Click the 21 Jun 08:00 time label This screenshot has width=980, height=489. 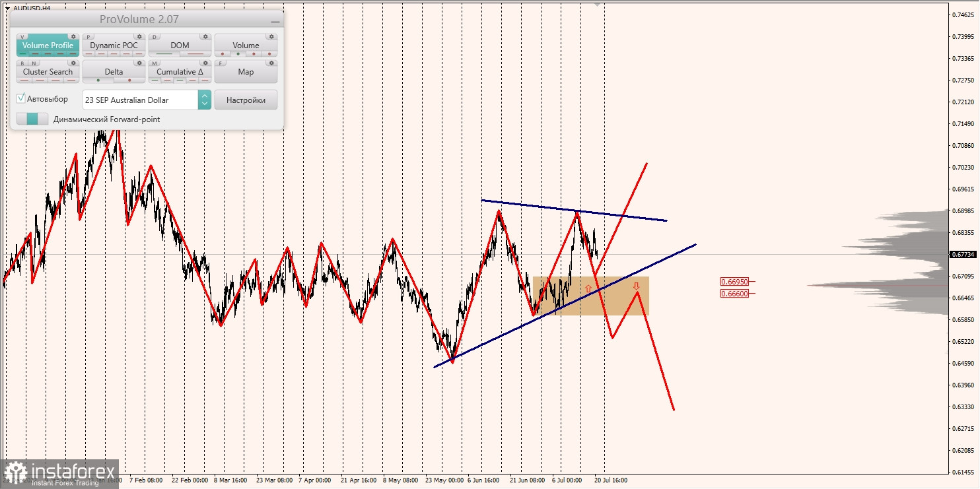pyautogui.click(x=527, y=480)
